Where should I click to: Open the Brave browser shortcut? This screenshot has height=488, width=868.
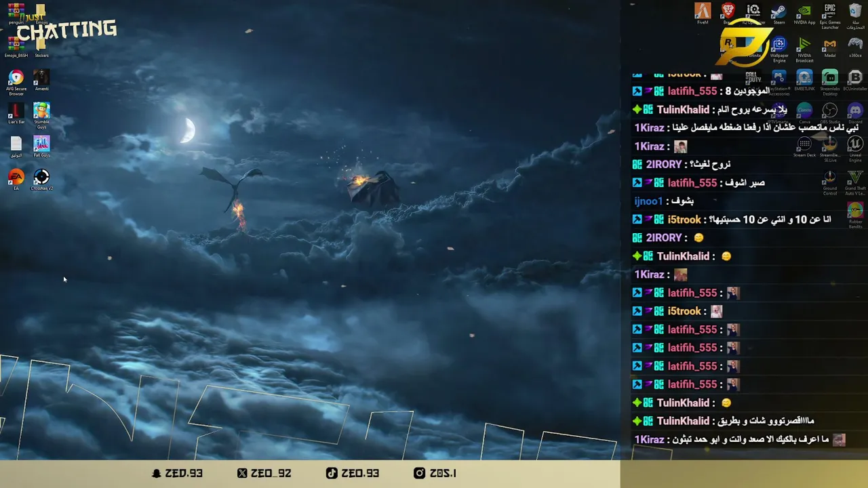click(728, 14)
